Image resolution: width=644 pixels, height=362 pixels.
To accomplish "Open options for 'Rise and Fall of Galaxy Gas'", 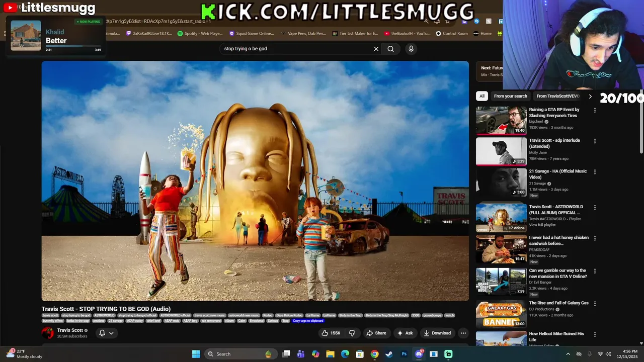I will point(595,304).
